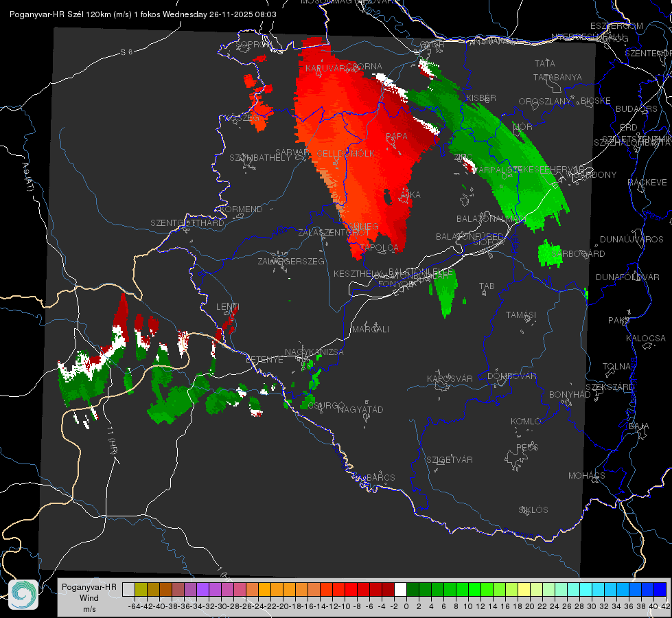This screenshot has width=672, height=618.
Task: Select the white swatch in the wind legend
Action: tap(400, 590)
